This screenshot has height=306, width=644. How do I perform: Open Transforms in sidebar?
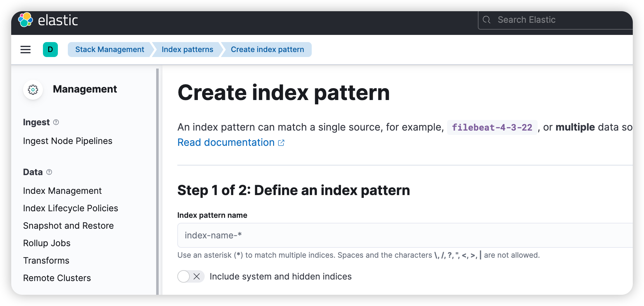46,261
